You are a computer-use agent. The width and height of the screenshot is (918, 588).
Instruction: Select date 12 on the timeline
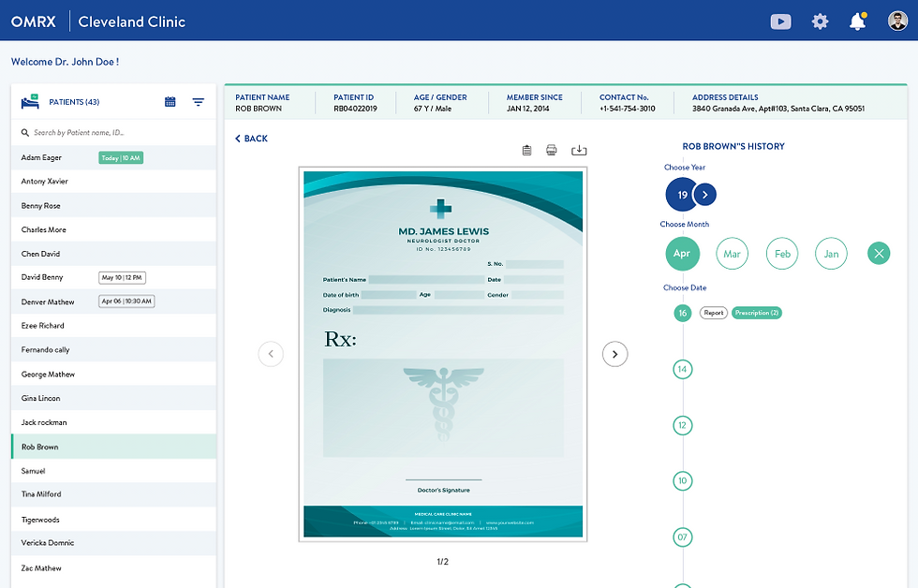tap(683, 425)
